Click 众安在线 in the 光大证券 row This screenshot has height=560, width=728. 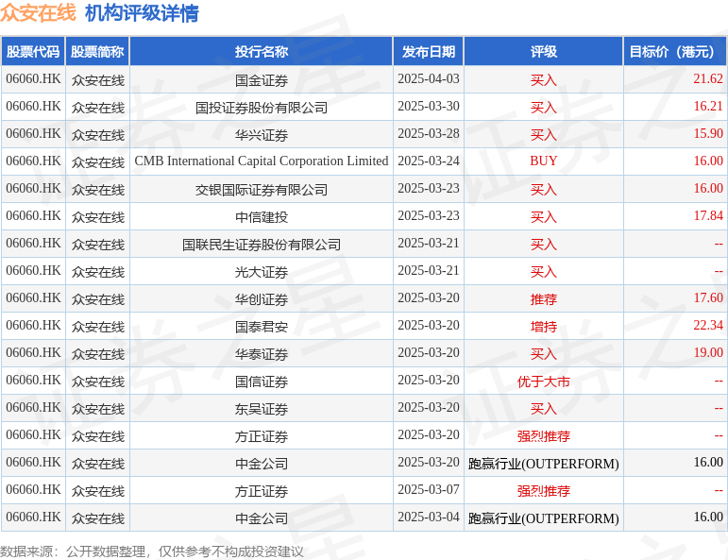[98, 272]
